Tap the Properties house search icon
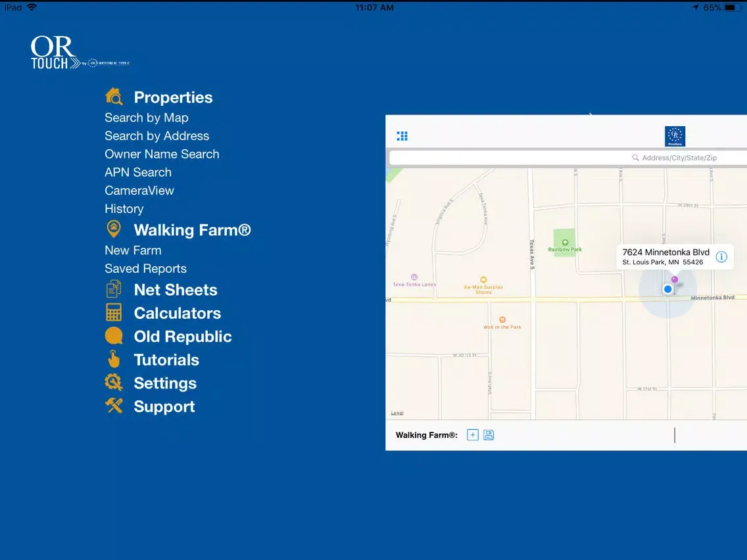 click(114, 97)
